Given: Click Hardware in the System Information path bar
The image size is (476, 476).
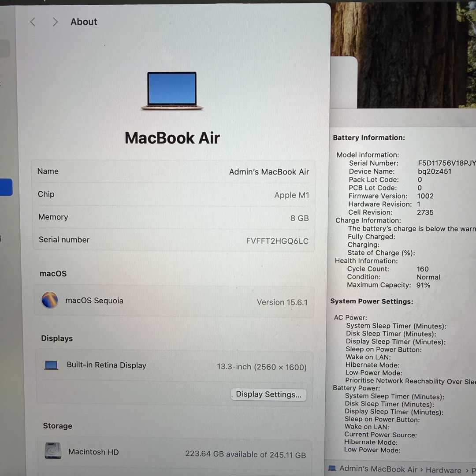Looking at the screenshot, I should [443, 470].
